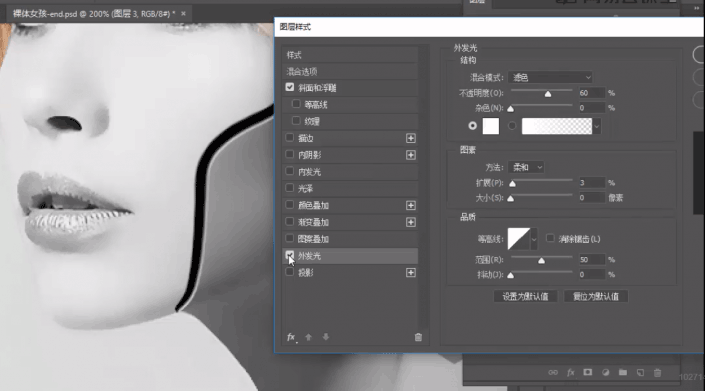This screenshot has width=705, height=391.
Task: Open the blend mode dropdown
Action: pos(550,77)
